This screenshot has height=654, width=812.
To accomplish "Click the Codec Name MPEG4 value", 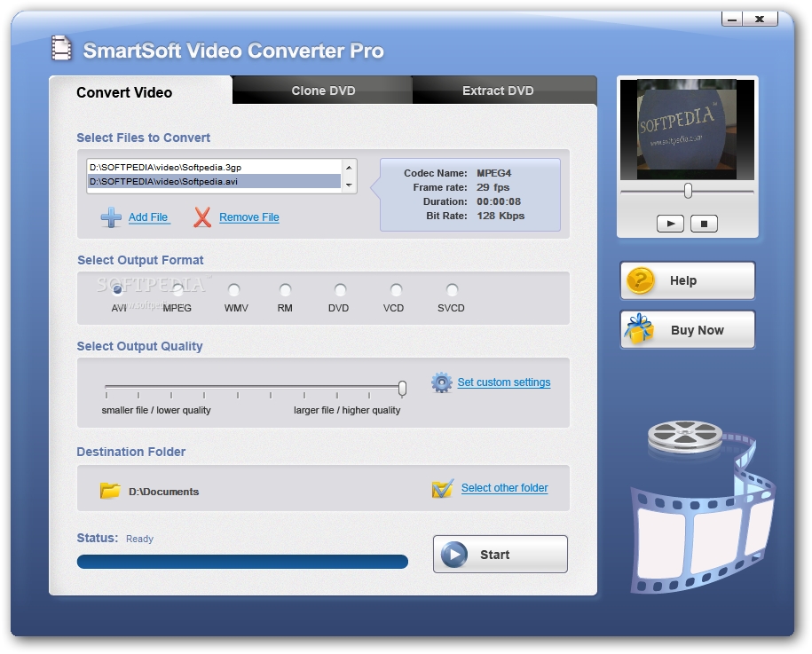I will 494,173.
